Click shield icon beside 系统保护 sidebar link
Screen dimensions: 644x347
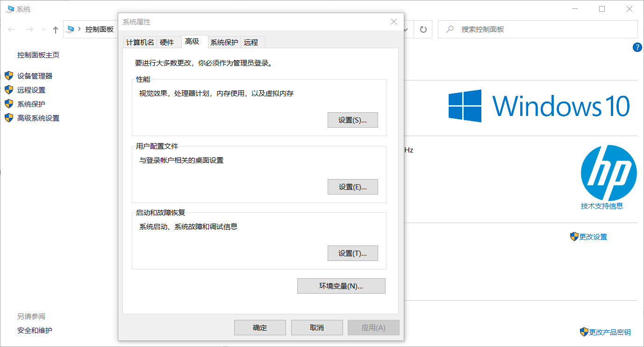click(9, 104)
